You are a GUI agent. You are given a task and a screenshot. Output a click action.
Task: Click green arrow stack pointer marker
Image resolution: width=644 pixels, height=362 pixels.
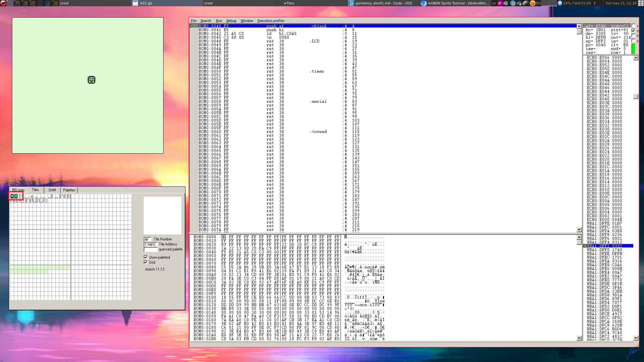(x=585, y=246)
